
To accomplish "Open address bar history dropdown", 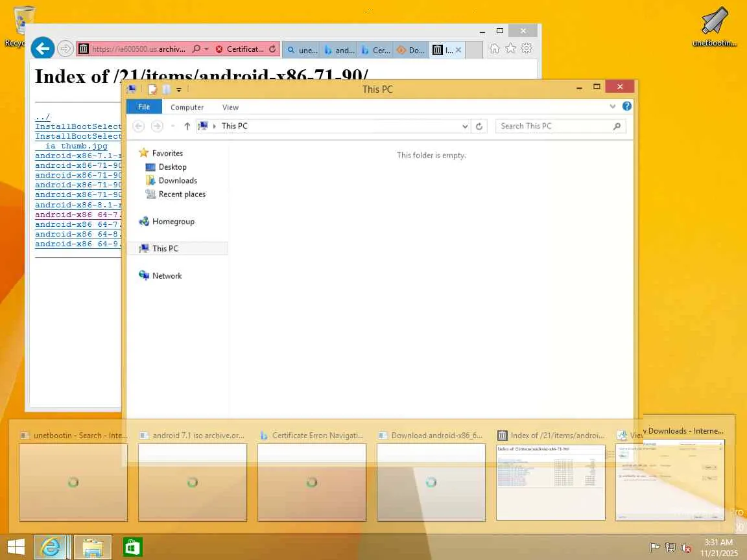I will 465,126.
